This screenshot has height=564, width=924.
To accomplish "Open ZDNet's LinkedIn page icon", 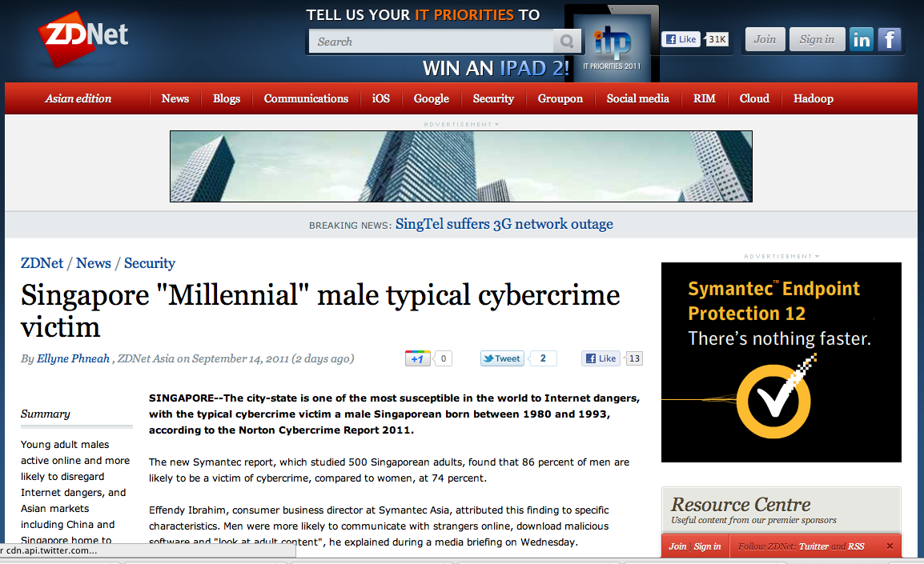I will click(x=862, y=39).
